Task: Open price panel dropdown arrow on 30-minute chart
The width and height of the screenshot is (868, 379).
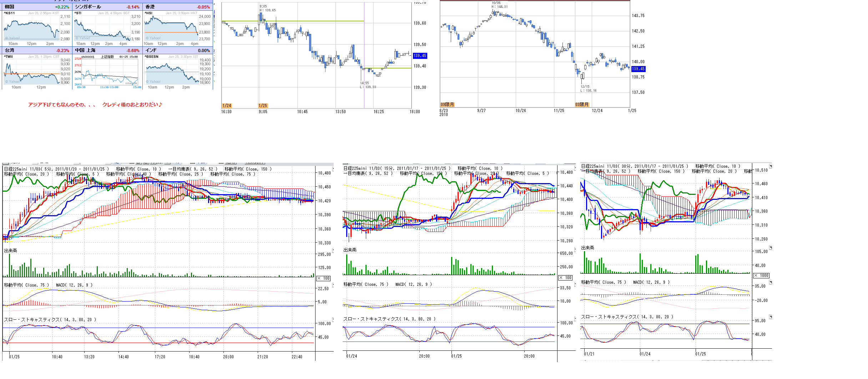Action: pos(771,166)
